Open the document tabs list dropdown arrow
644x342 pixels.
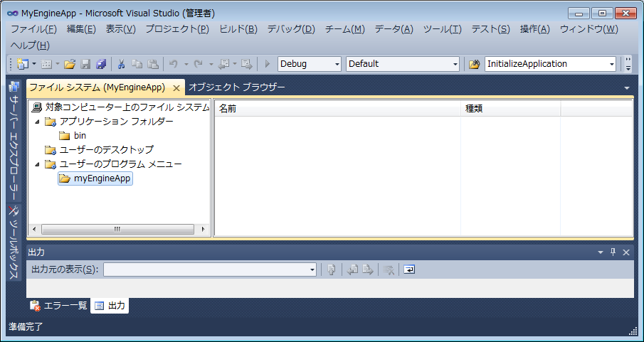tap(627, 88)
